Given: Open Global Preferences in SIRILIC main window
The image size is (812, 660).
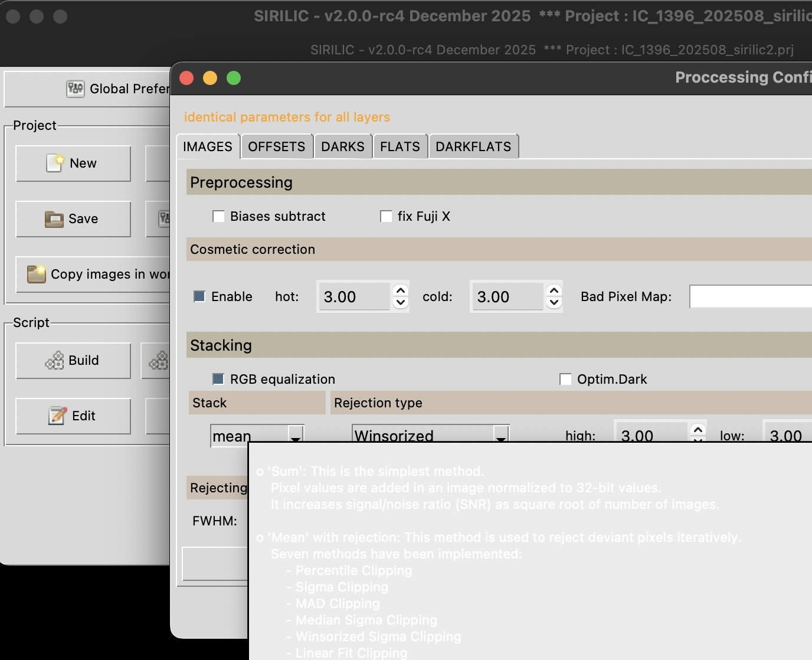Looking at the screenshot, I should pos(87,89).
